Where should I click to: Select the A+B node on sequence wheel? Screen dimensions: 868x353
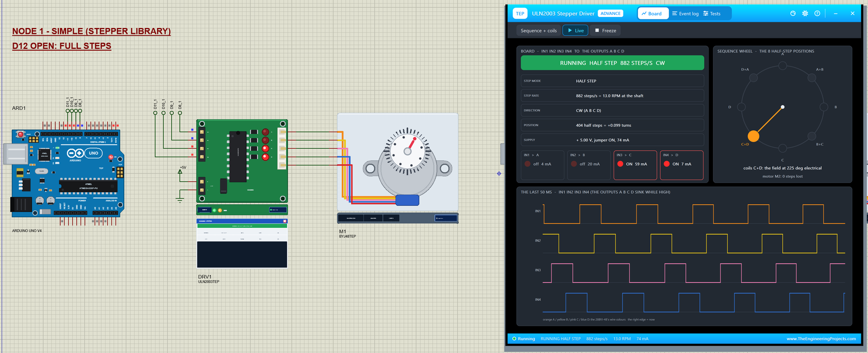pos(812,78)
